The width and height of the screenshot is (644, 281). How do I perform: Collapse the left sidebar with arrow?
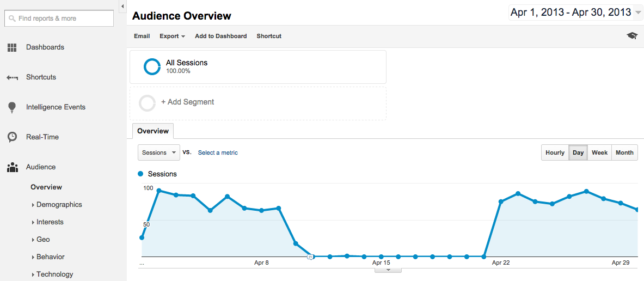click(122, 6)
